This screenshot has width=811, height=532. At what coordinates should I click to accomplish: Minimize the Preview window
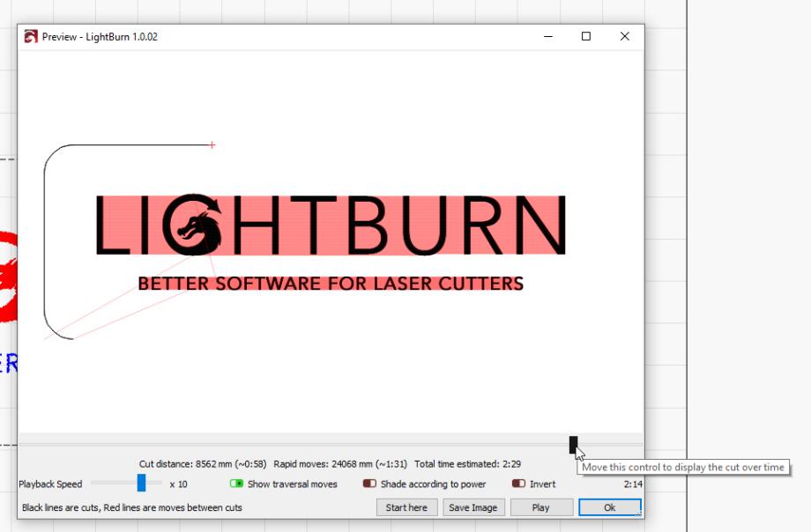point(548,36)
